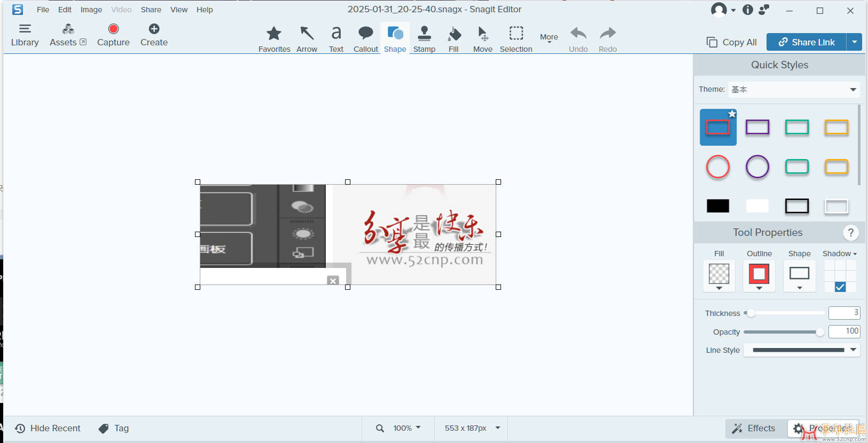Select the Move tool
Image resolution: width=868 pixels, height=443 pixels.
pyautogui.click(x=482, y=39)
